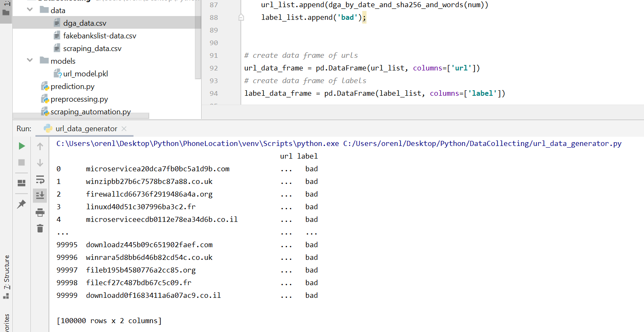The width and height of the screenshot is (644, 332).
Task: Click the comment '# create data frame of labels'
Action: pyautogui.click(x=305, y=81)
